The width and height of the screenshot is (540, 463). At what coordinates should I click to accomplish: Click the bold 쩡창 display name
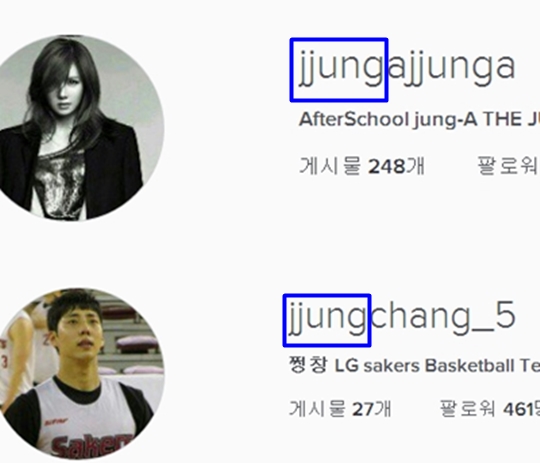tap(308, 366)
